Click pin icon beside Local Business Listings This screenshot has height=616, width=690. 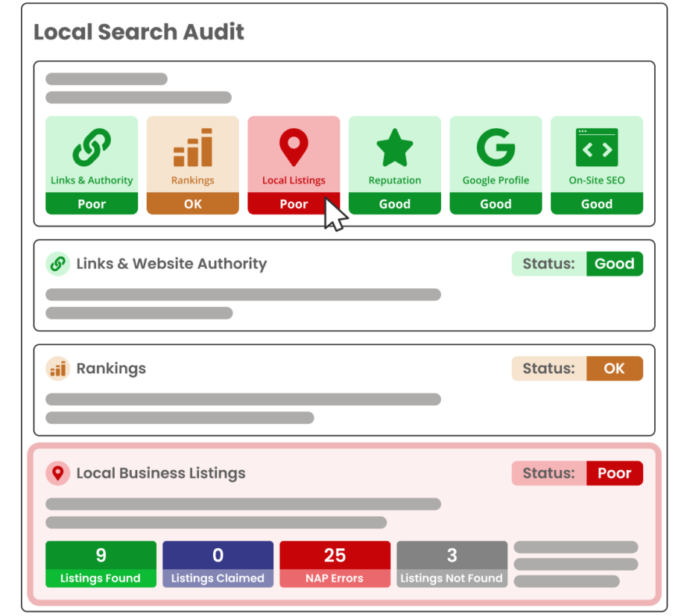57,473
